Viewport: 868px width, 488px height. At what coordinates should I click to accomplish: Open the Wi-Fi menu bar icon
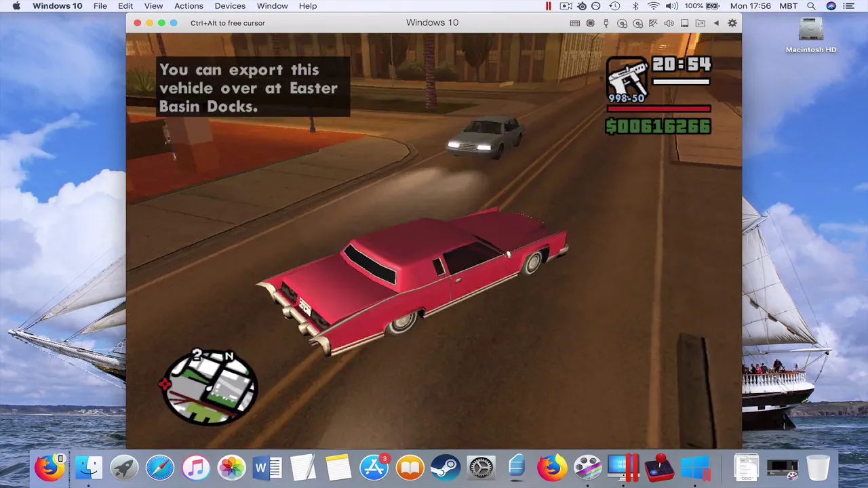pos(653,6)
